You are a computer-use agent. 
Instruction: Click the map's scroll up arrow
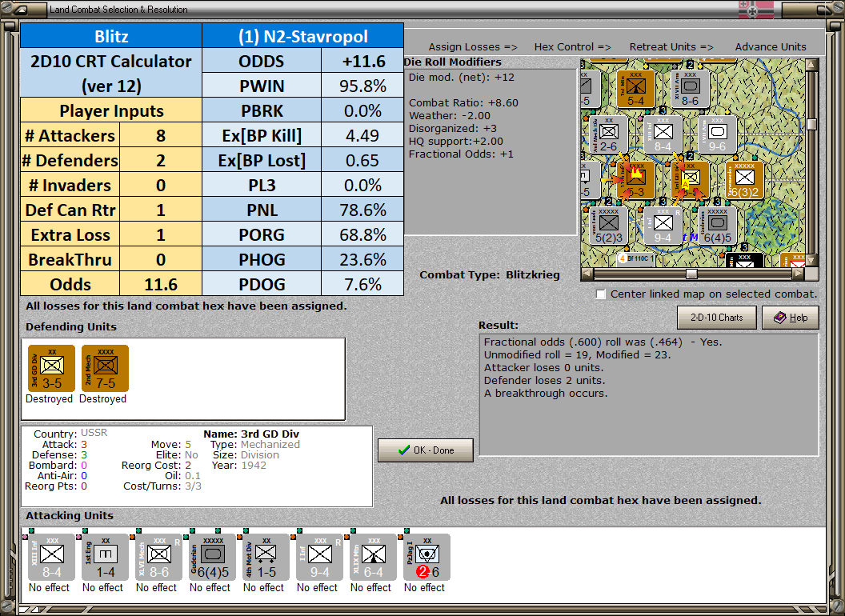[x=811, y=66]
